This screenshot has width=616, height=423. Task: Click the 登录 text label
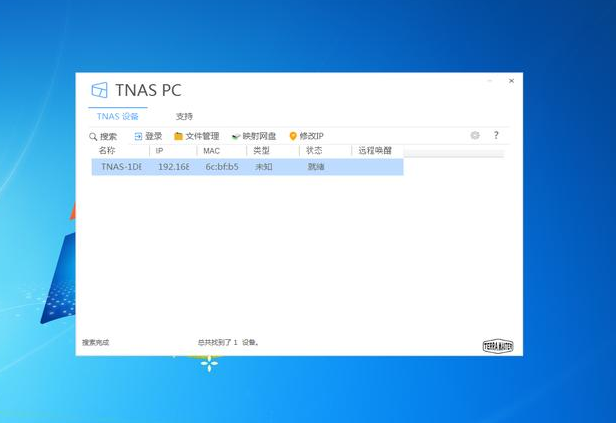point(153,136)
